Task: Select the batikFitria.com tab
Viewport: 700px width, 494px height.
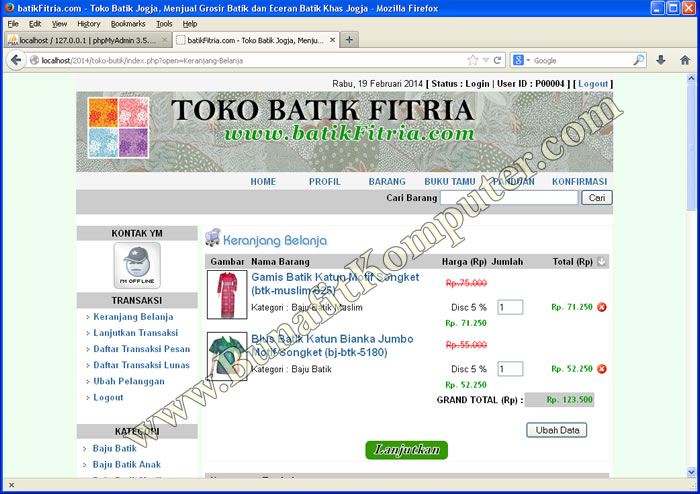Action: [255, 40]
